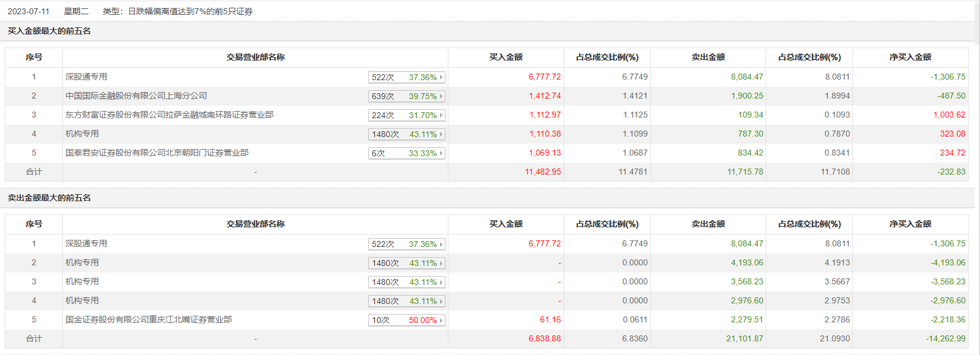Click 机构专用 in the top-buy table
Image resolution: width=980 pixels, height=355 pixels.
[x=82, y=134]
